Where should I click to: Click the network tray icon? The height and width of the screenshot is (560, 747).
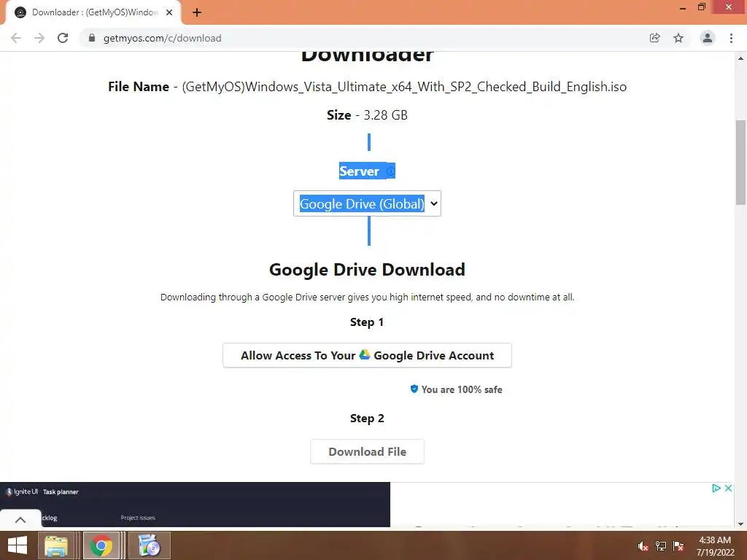tap(661, 546)
